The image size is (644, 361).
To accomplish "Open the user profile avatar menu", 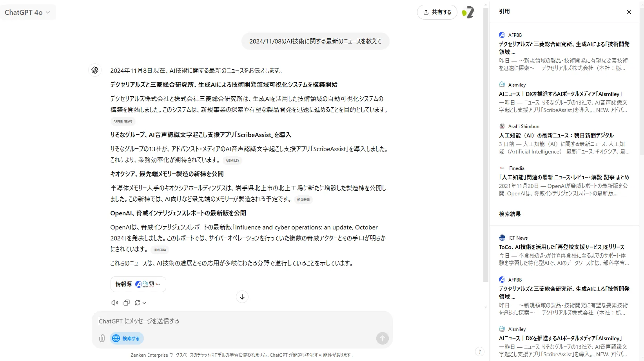I will pos(468,12).
